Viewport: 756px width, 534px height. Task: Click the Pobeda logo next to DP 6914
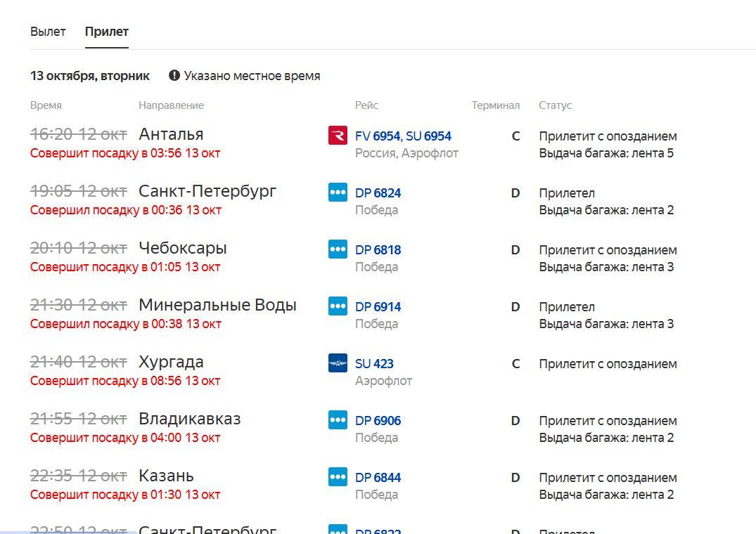(x=338, y=306)
